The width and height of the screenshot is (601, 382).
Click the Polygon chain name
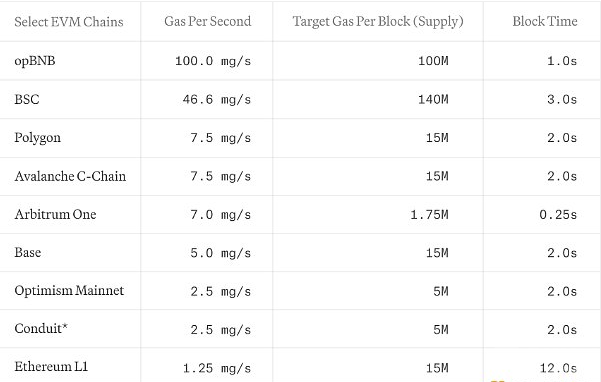click(38, 138)
